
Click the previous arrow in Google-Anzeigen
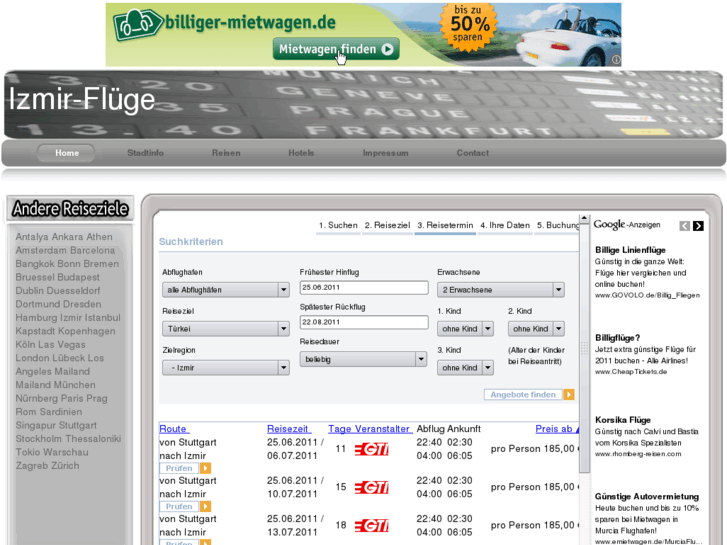[684, 226]
